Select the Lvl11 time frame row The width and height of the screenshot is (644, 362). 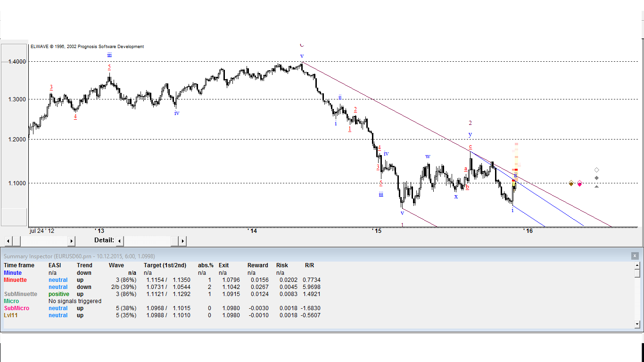(x=10, y=315)
